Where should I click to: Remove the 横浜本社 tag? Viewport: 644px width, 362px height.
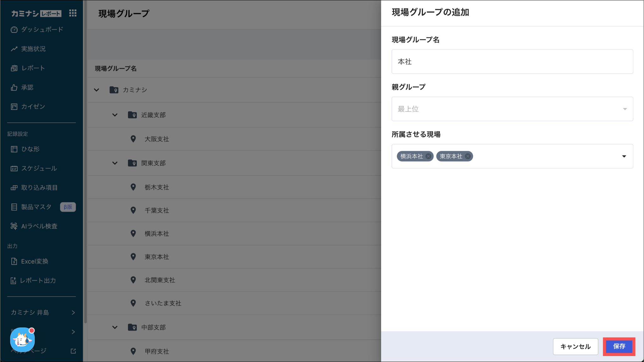[428, 156]
